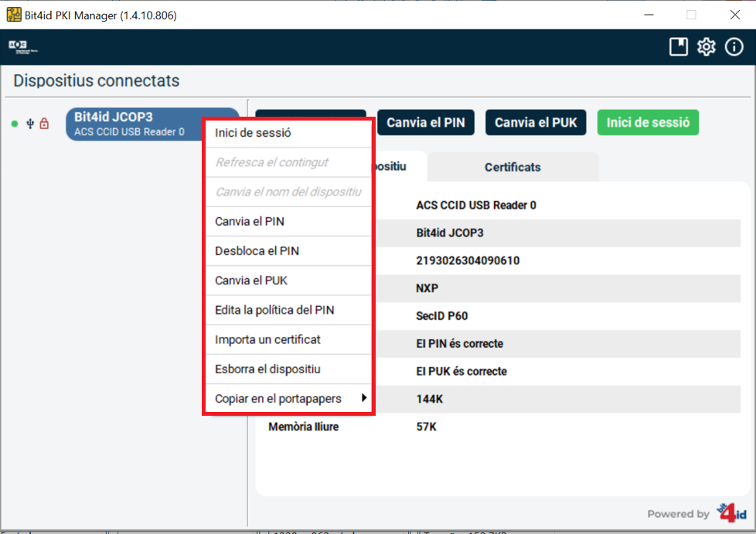The width and height of the screenshot is (756, 534).
Task: Click the SecID P60 model value
Action: click(x=441, y=316)
